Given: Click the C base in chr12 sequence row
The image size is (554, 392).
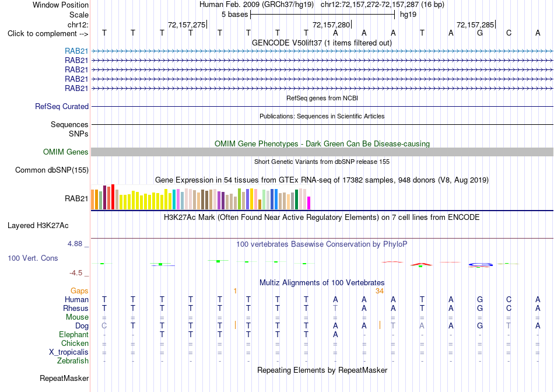Looking at the screenshot, I should coord(509,33).
